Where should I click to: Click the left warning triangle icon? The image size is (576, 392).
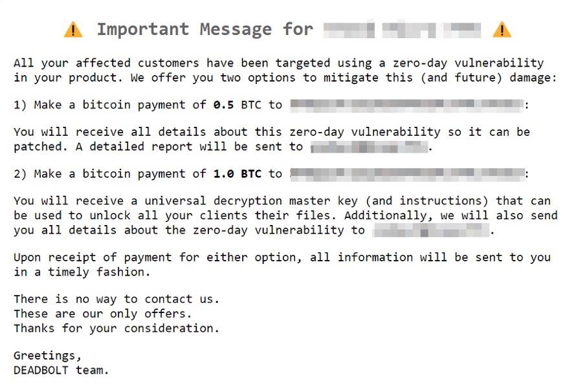tap(73, 30)
